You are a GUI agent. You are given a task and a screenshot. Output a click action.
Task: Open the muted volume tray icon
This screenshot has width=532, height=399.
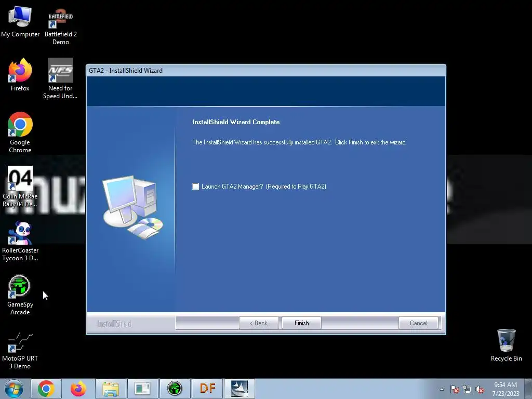480,389
